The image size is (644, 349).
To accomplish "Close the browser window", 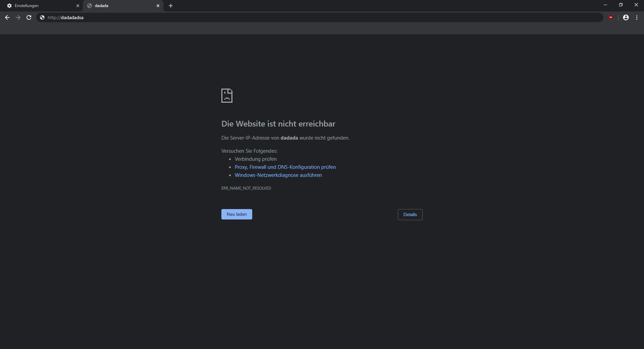I will (636, 5).
